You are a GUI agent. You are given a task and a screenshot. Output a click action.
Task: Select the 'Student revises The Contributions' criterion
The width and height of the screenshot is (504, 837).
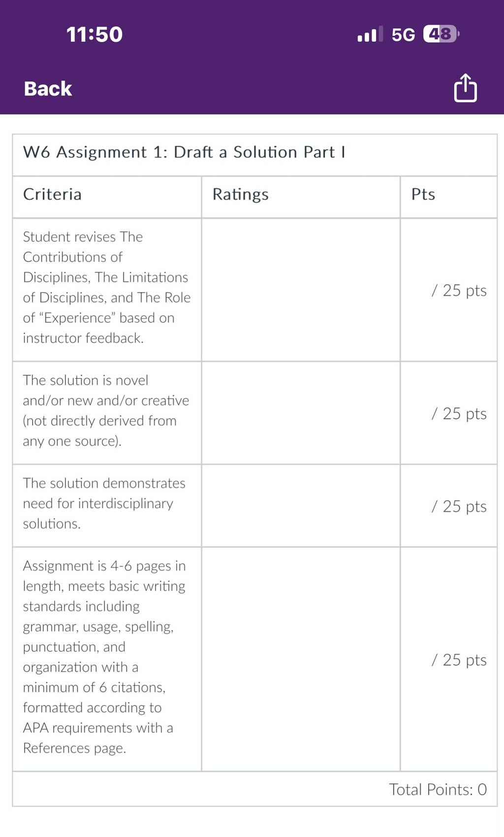point(107,288)
